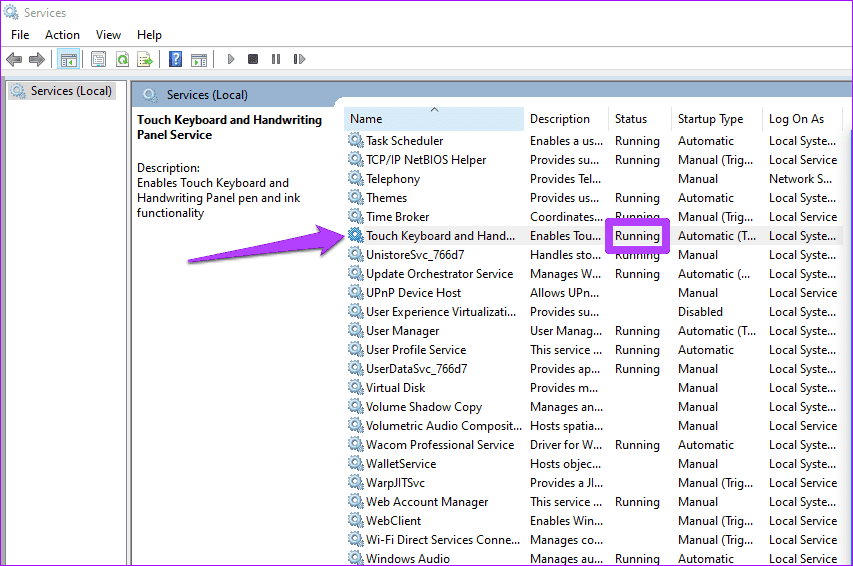Screen dimensions: 853x566
Task: Click the Forward arrow in the toolbar
Action: [38, 60]
